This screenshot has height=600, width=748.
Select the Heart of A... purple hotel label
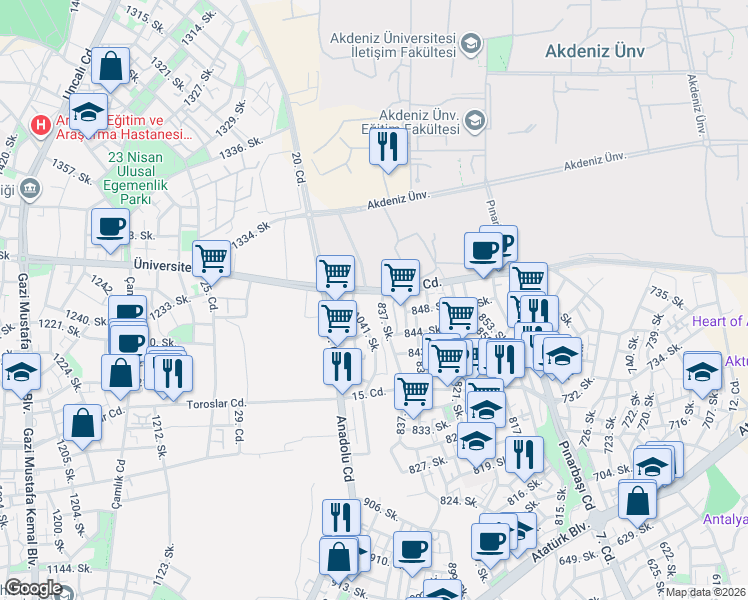click(720, 321)
